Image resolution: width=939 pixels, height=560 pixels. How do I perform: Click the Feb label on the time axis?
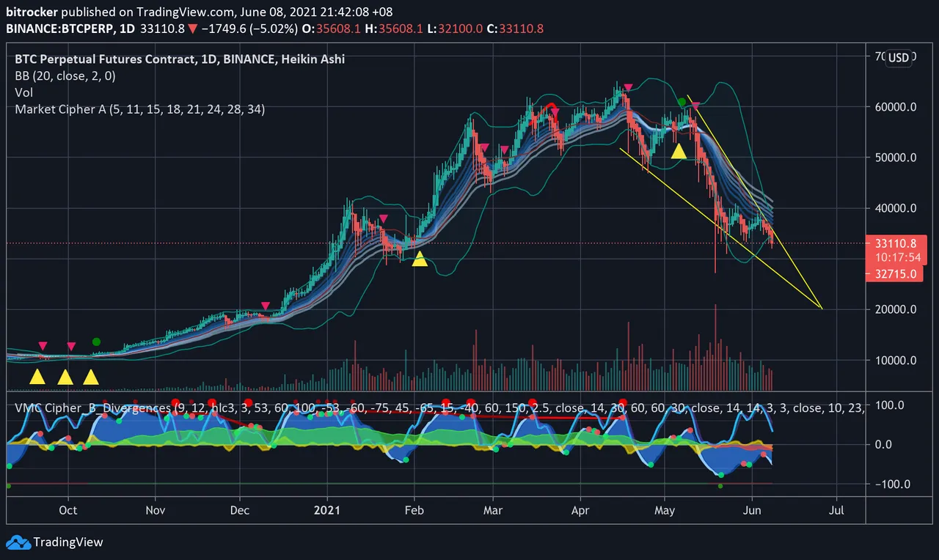pos(414,509)
